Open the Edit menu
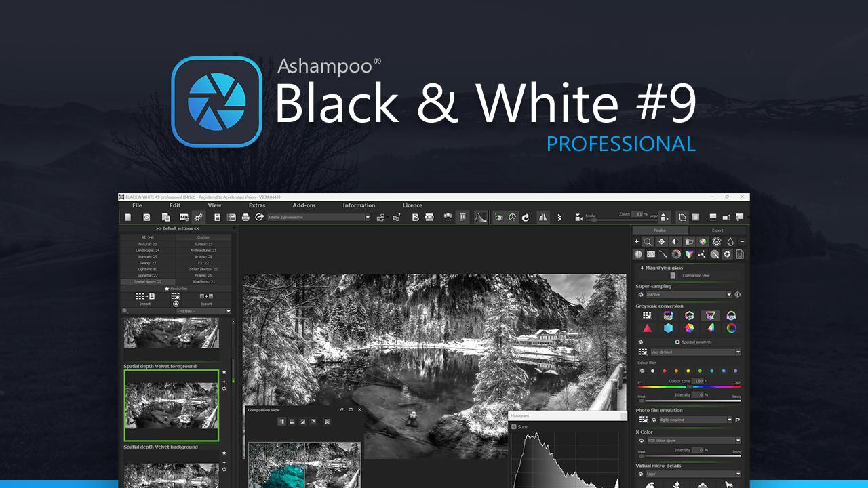 point(175,205)
